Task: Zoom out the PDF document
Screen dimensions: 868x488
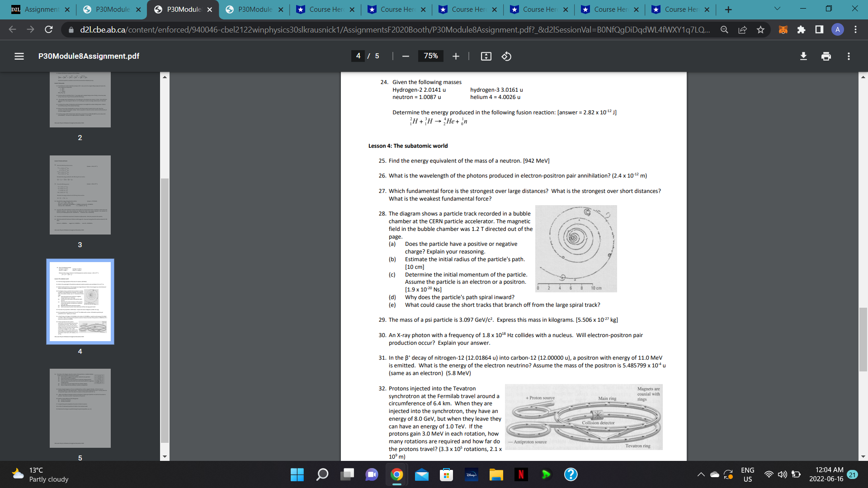Action: click(x=405, y=56)
